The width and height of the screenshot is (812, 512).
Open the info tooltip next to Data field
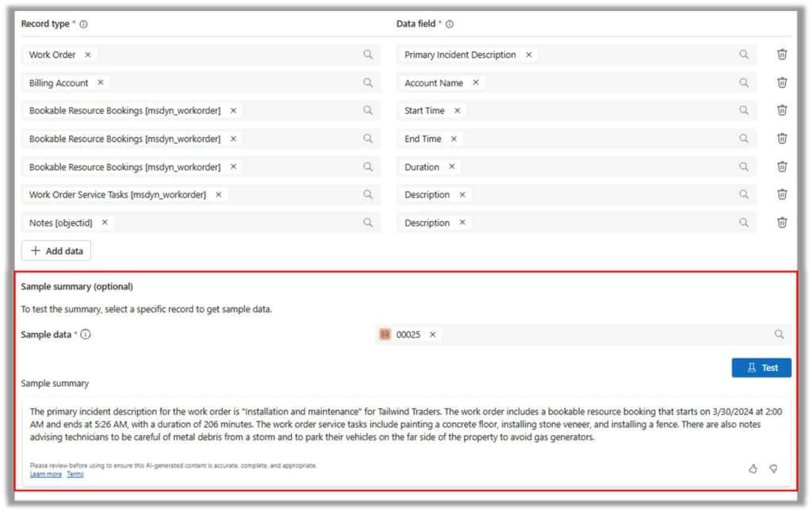449,24
